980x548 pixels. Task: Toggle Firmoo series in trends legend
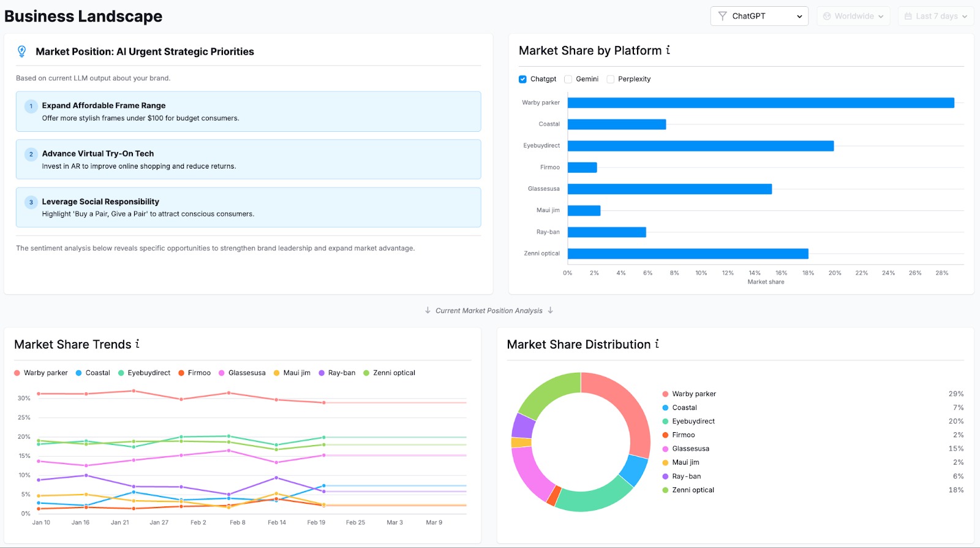195,373
